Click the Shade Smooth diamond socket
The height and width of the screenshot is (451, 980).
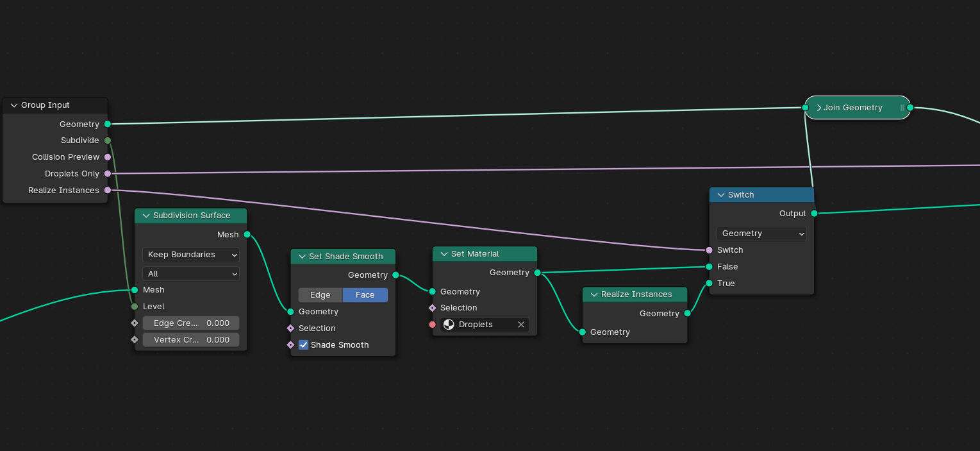[290, 345]
